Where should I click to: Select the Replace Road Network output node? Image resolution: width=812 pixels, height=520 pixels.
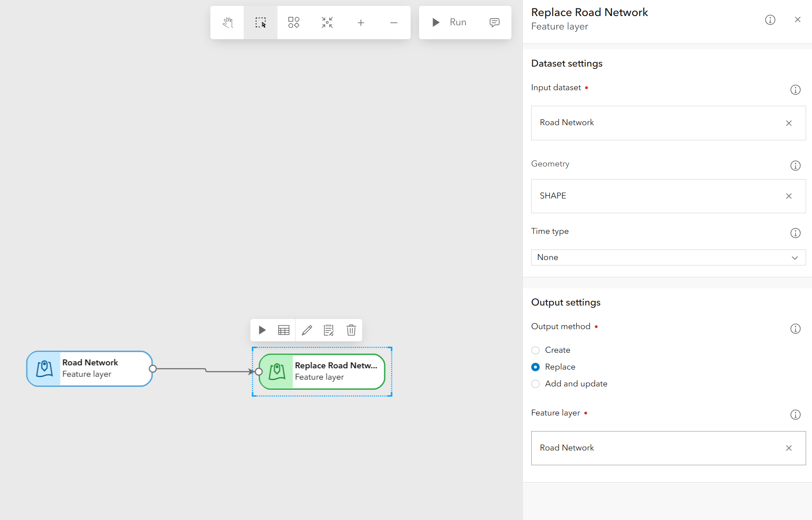pyautogui.click(x=322, y=372)
